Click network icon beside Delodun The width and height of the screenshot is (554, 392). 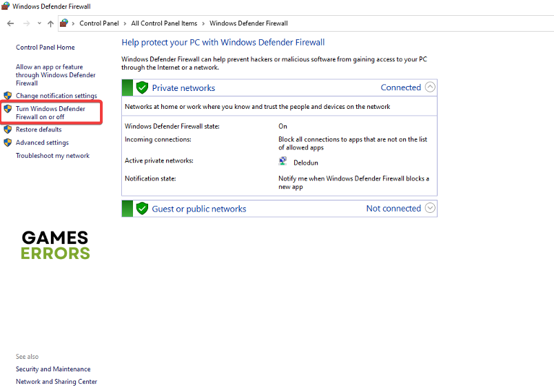(x=283, y=161)
